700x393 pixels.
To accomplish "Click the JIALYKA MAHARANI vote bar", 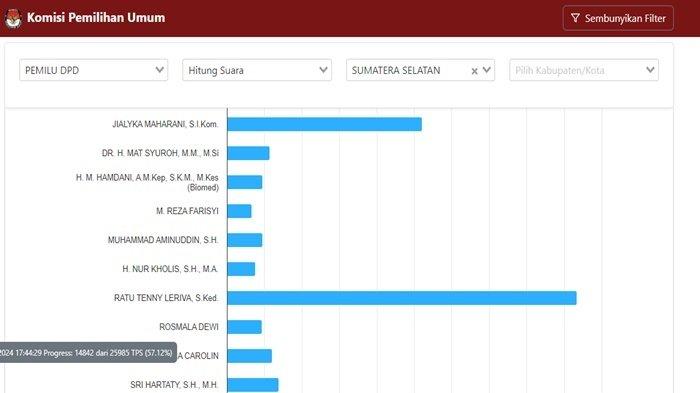I will click(x=325, y=124).
